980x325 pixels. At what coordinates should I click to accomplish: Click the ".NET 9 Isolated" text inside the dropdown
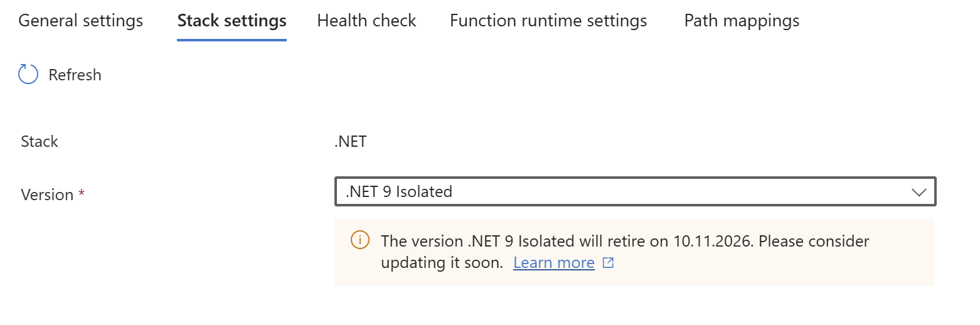tap(399, 191)
